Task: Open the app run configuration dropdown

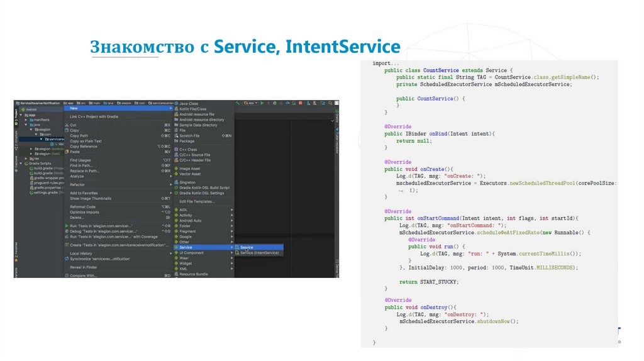Action: 250,103
